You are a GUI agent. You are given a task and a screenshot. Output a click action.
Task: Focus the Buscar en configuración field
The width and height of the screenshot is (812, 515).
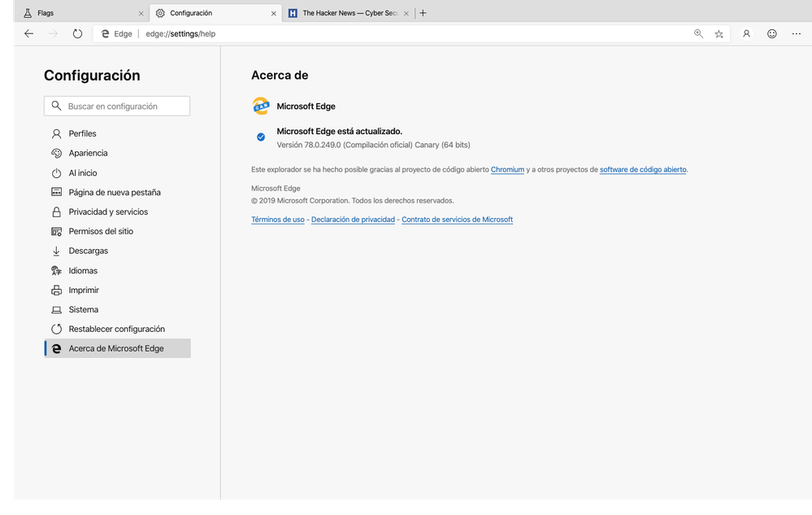(117, 107)
